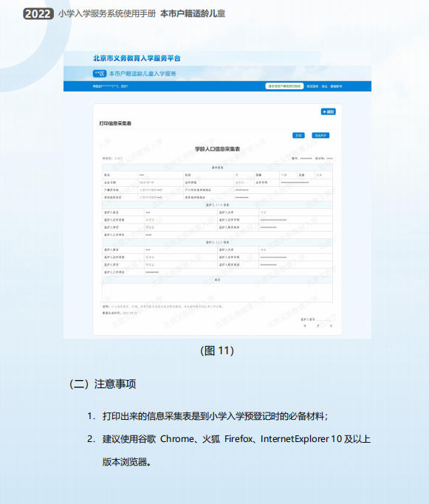Click the 监护人（二）信息 section header
Screen dimensions: 429x504
217,242
